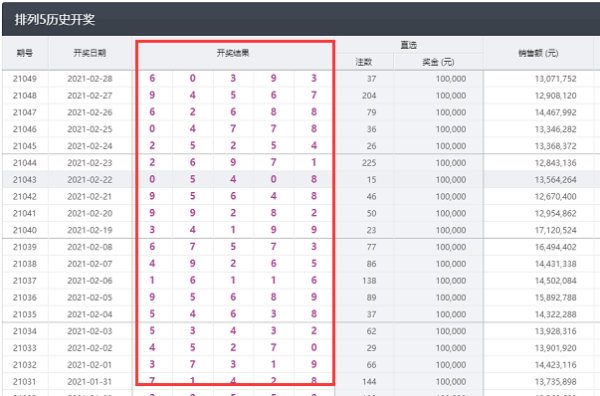The width and height of the screenshot is (600, 396).
Task: Click the date 2021-02-01
Action: (x=90, y=365)
